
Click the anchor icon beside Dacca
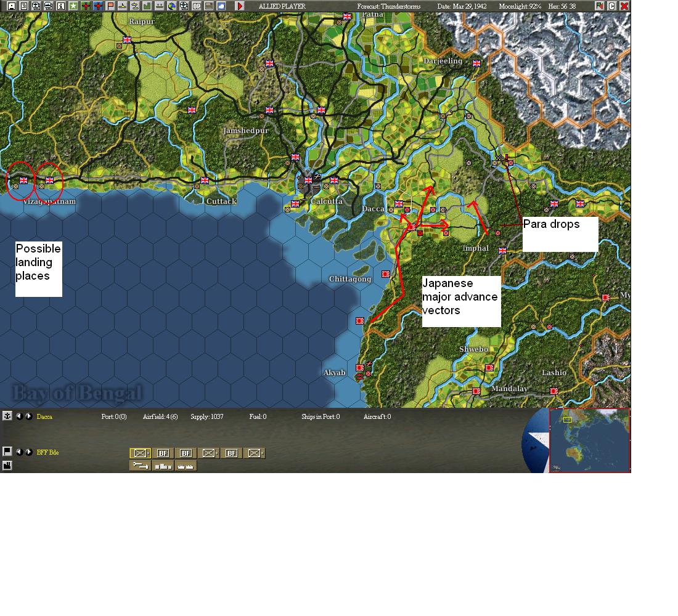click(7, 416)
